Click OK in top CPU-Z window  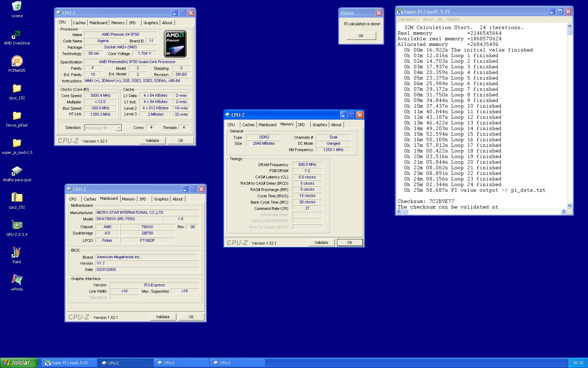pyautogui.click(x=181, y=141)
